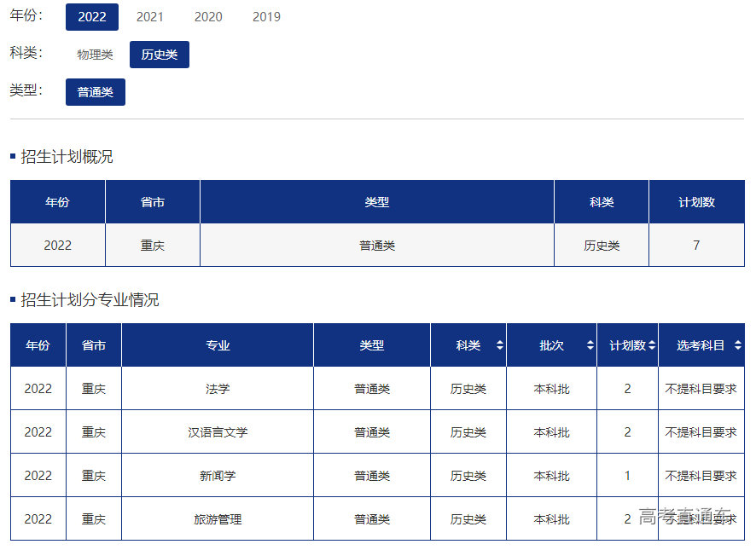Select the 汉语言文学 major row

tap(218, 432)
